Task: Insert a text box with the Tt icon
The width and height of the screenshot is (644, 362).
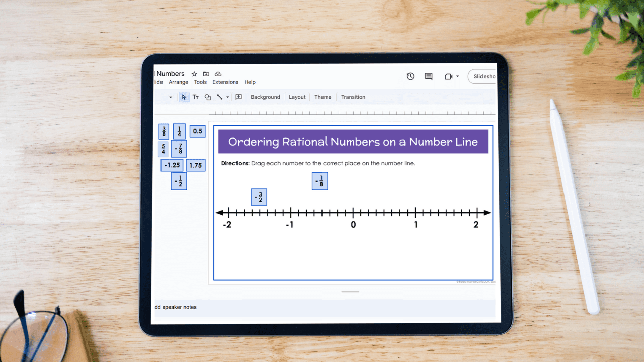Action: 196,97
